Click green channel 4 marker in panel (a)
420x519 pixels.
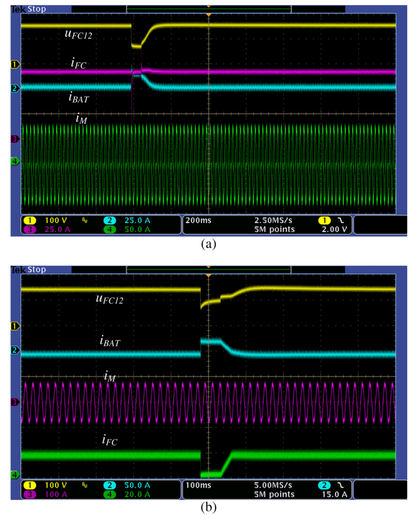pos(15,161)
